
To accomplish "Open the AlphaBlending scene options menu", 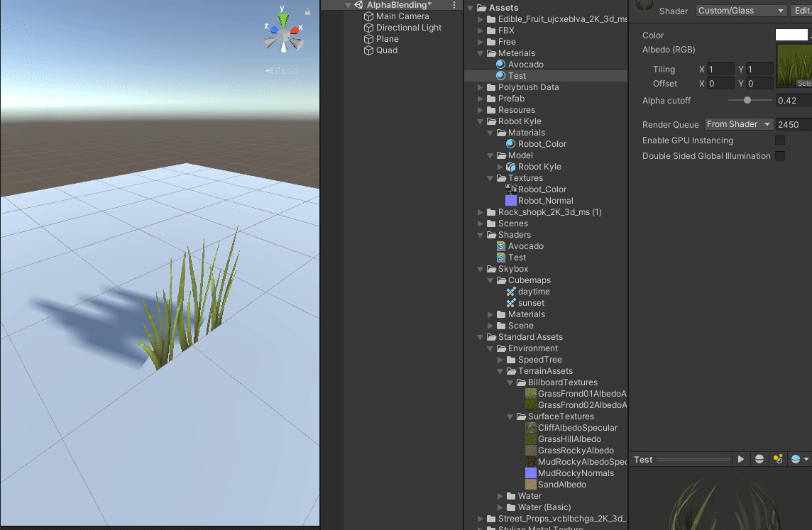I will coord(454,5).
